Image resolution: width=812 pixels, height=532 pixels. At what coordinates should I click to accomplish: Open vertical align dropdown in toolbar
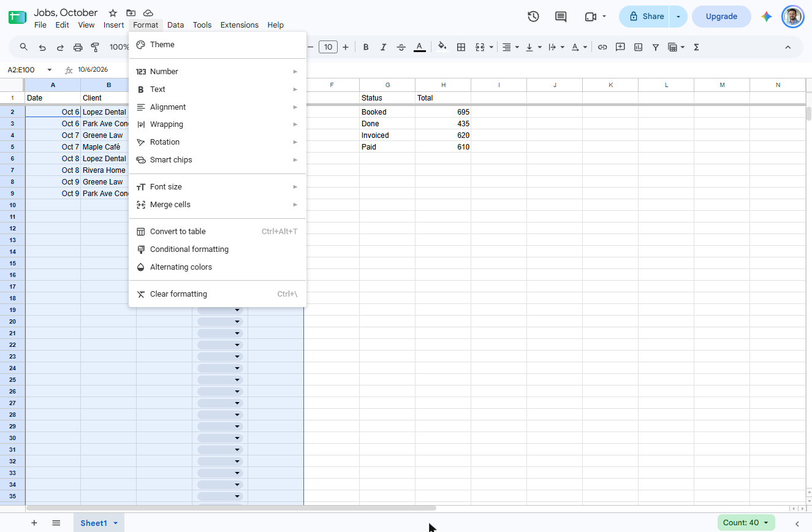point(534,47)
